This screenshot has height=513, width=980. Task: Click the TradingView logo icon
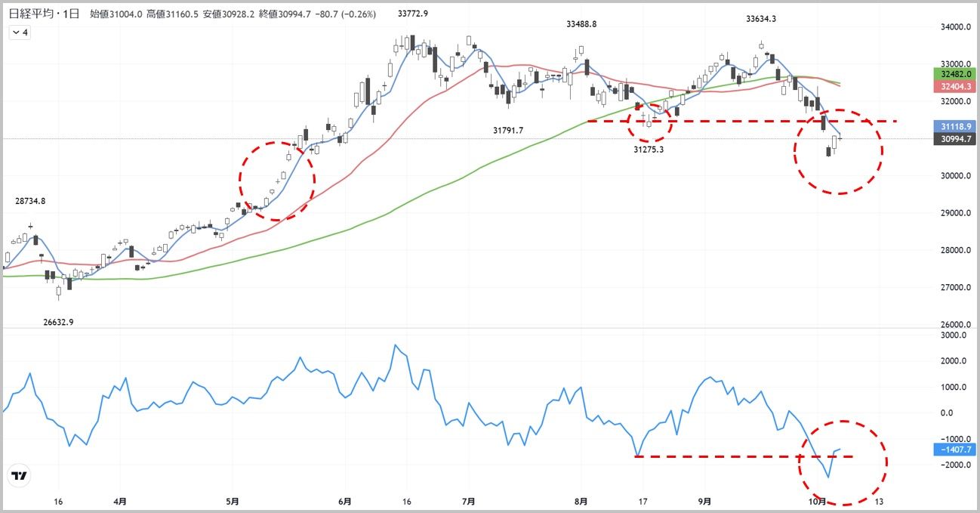(x=19, y=476)
